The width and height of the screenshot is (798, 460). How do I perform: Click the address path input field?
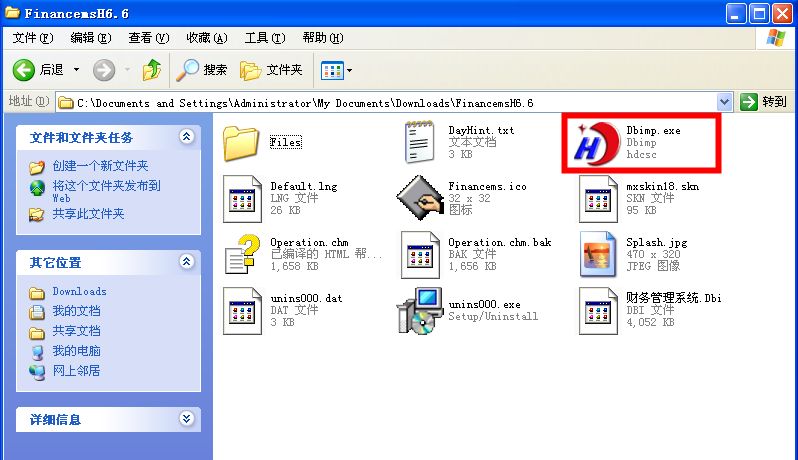coord(394,103)
